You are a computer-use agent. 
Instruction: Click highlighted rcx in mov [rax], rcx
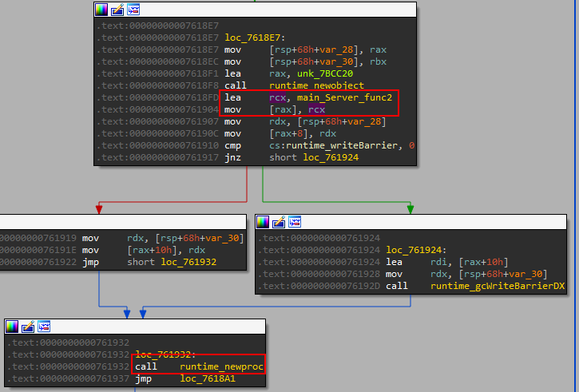point(317,109)
